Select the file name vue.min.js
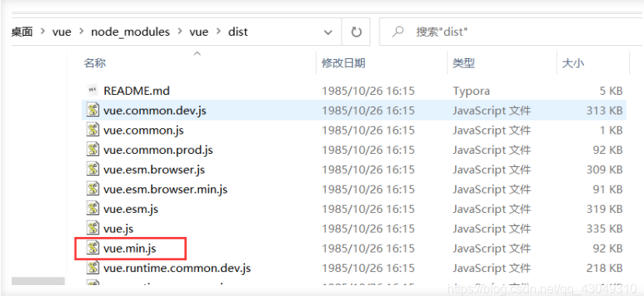Viewport: 644px width, 303px height. [129, 249]
